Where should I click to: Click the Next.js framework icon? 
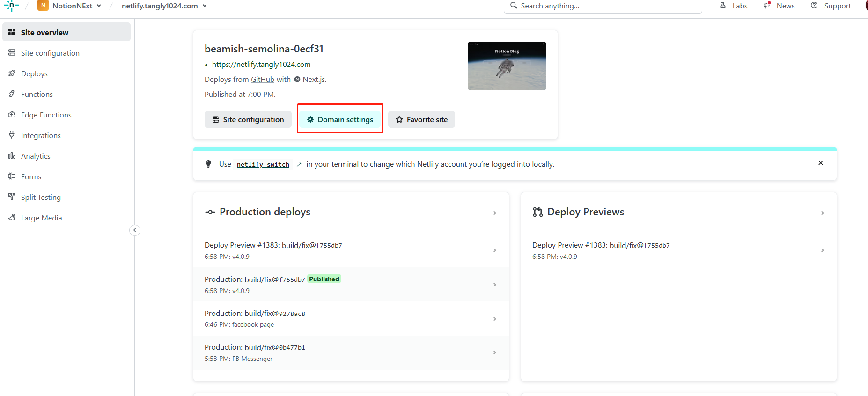click(x=297, y=80)
